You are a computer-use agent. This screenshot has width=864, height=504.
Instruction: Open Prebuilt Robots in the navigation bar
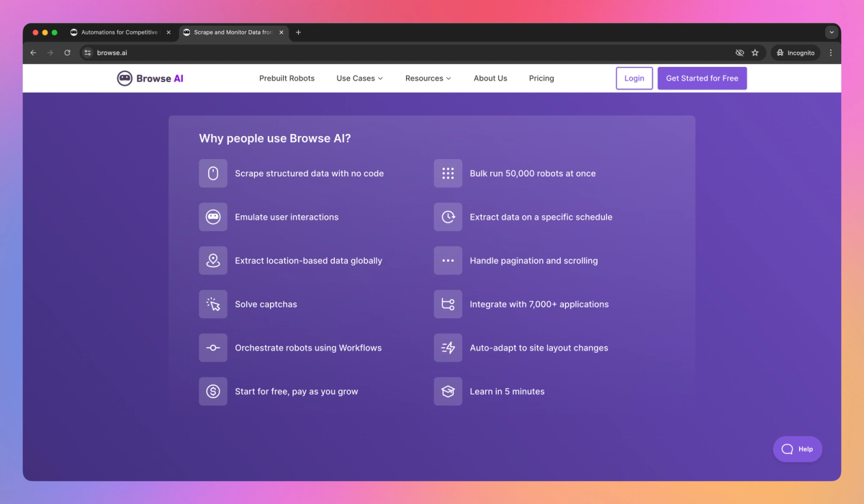tap(287, 78)
